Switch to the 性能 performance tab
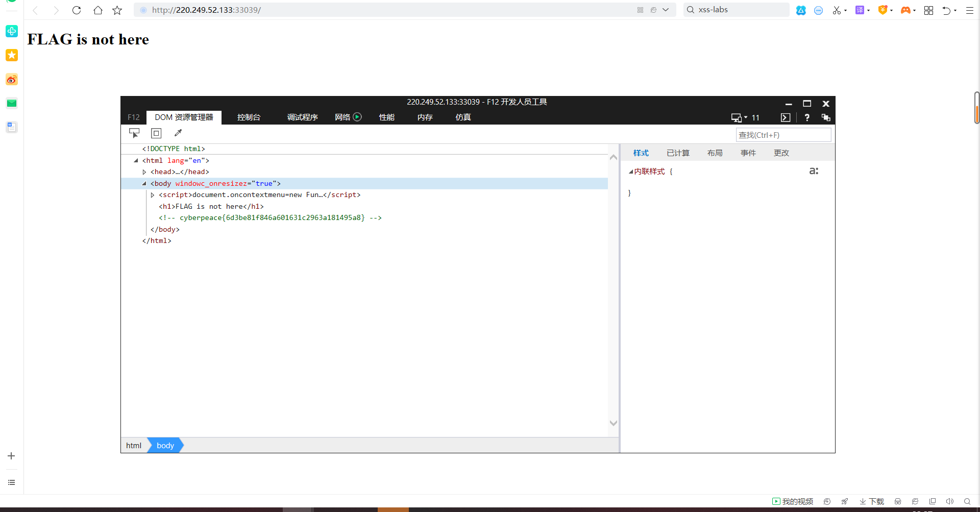 click(x=386, y=117)
